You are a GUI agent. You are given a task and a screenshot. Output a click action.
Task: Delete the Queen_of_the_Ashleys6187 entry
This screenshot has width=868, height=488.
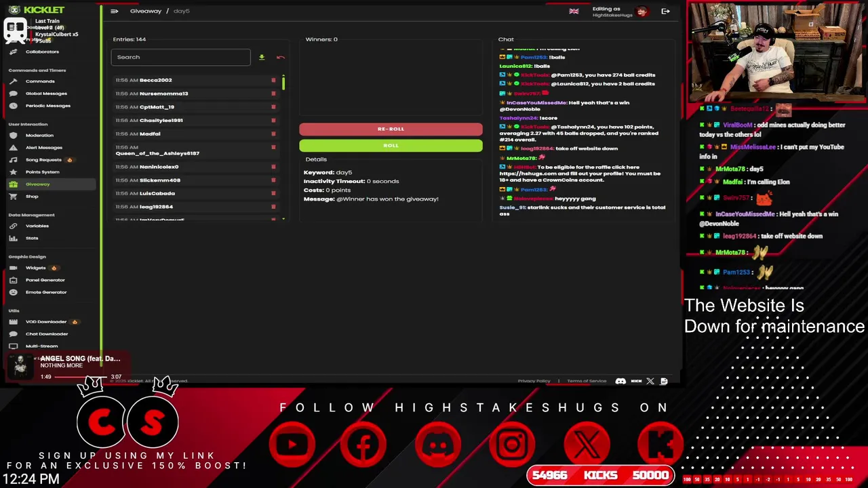pyautogui.click(x=273, y=150)
